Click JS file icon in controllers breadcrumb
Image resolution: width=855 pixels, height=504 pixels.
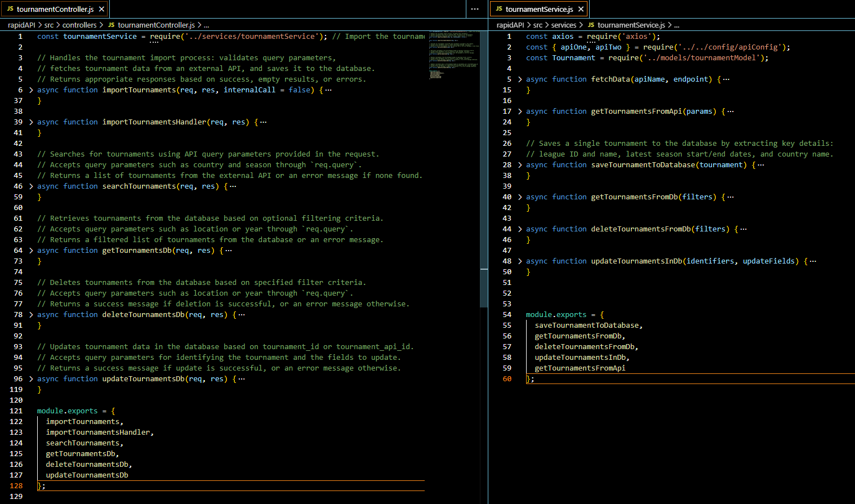coord(111,25)
